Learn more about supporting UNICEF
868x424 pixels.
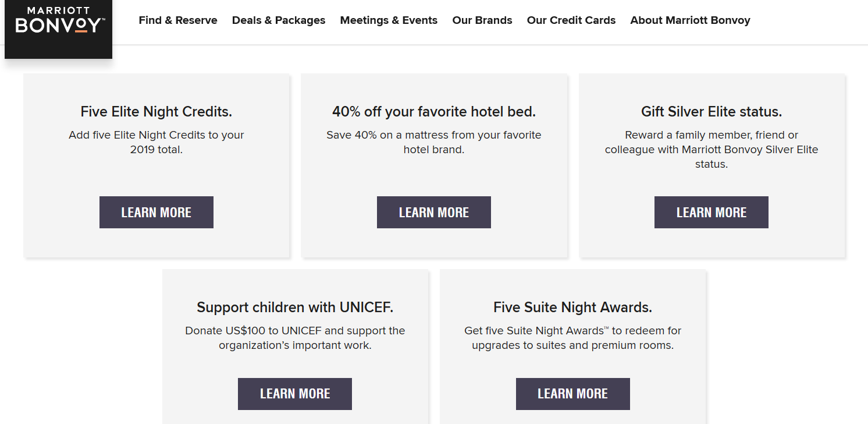pyautogui.click(x=295, y=394)
